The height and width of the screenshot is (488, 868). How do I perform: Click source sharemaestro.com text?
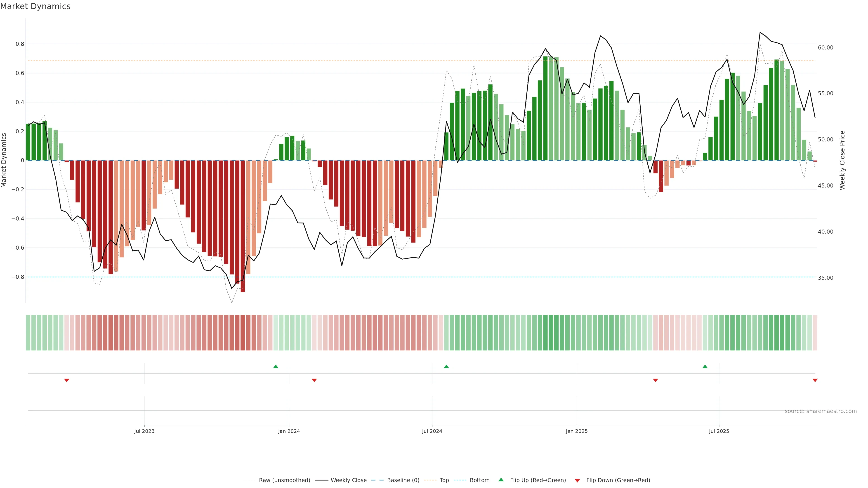tap(821, 411)
